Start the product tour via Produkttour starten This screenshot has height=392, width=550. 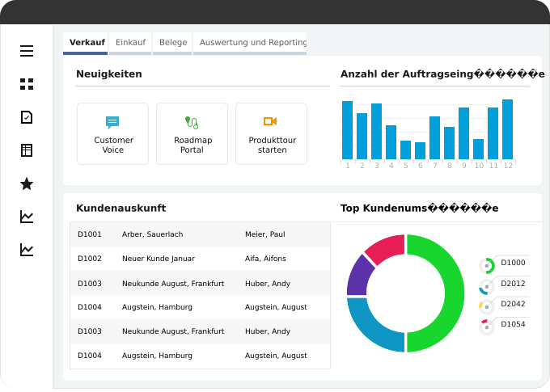272,133
